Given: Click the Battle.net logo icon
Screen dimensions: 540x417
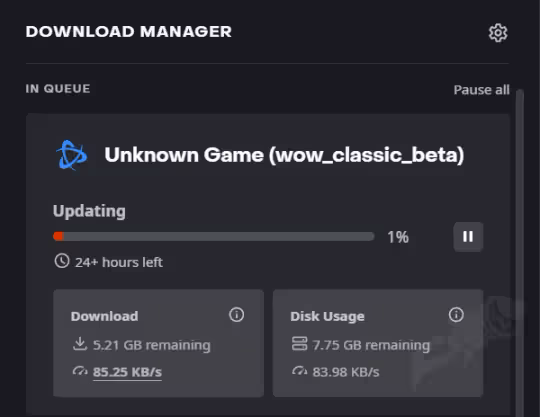Looking at the screenshot, I should click(72, 155).
